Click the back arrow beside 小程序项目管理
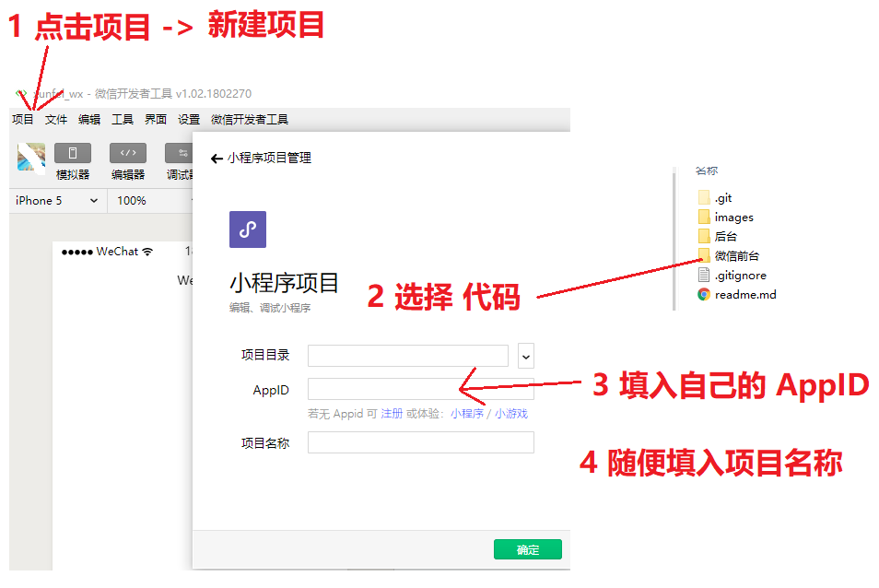This screenshot has height=588, width=879. (x=217, y=159)
